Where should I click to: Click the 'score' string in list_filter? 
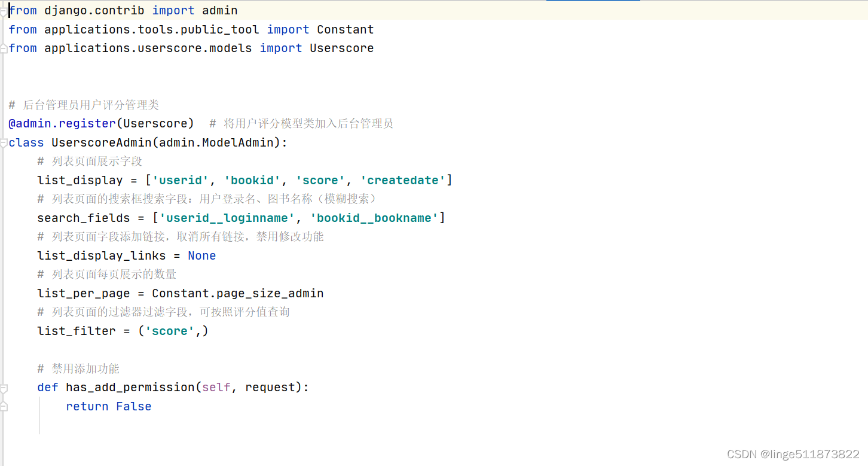169,331
